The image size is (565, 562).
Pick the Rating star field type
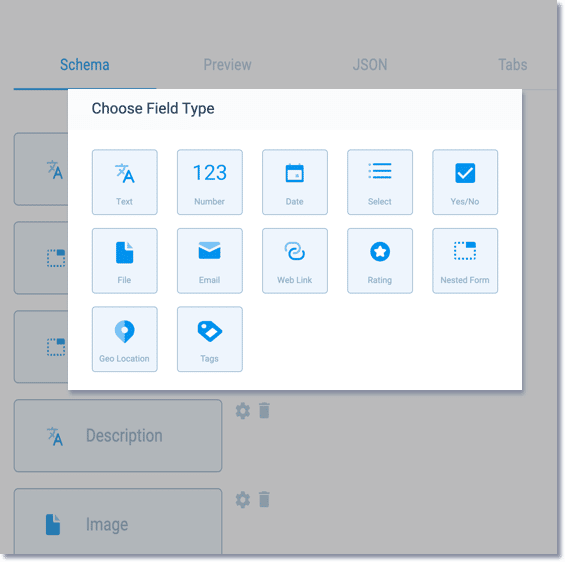coord(380,261)
